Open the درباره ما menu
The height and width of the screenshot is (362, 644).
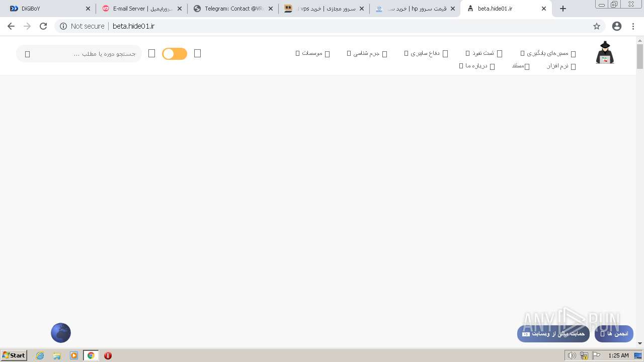(x=477, y=66)
